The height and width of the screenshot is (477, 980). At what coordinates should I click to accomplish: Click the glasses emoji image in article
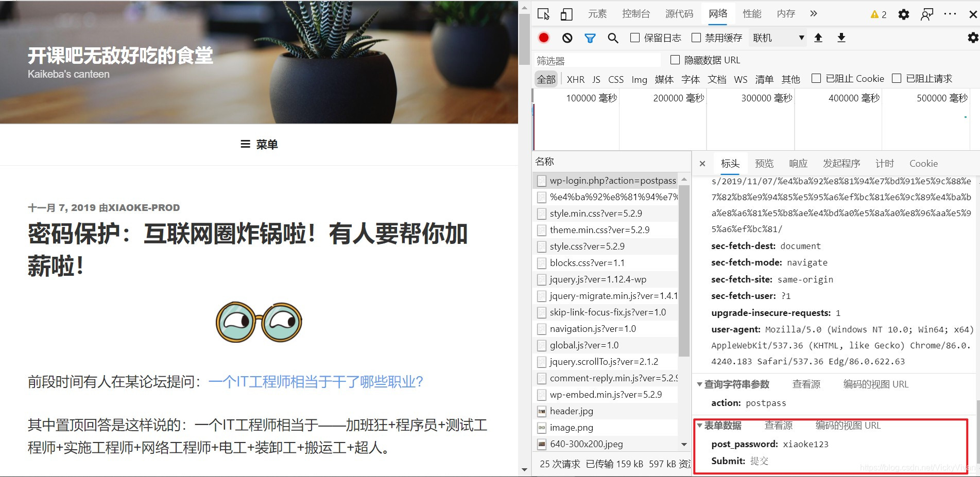[259, 322]
